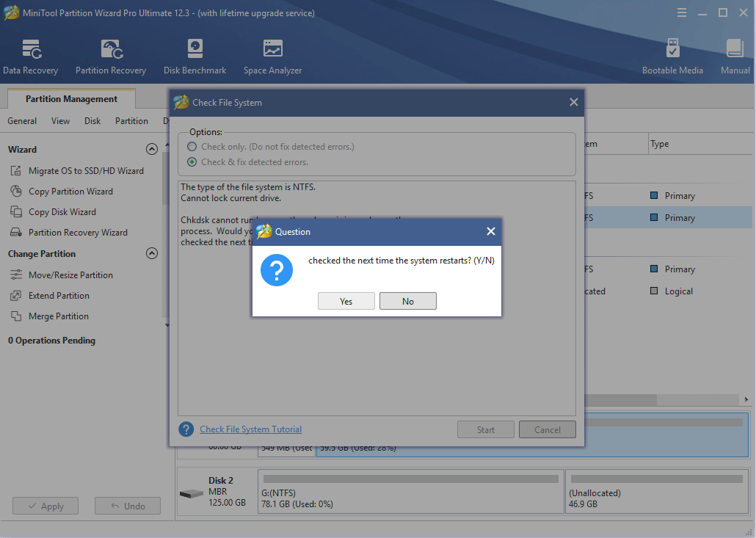Click the blue question mark icon in Question dialog
The height and width of the screenshot is (538, 756).
[x=276, y=270]
